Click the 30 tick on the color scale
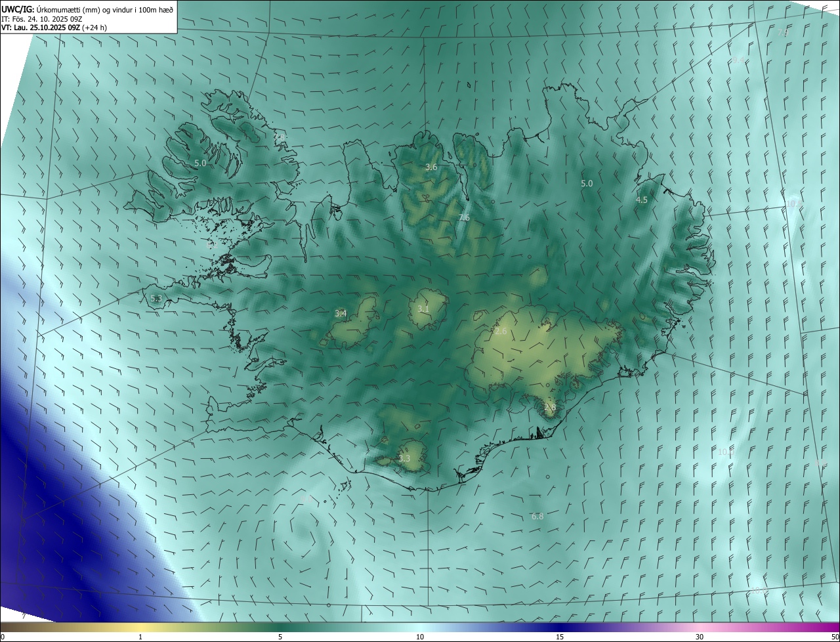This screenshot has width=840, height=642. 700,637
